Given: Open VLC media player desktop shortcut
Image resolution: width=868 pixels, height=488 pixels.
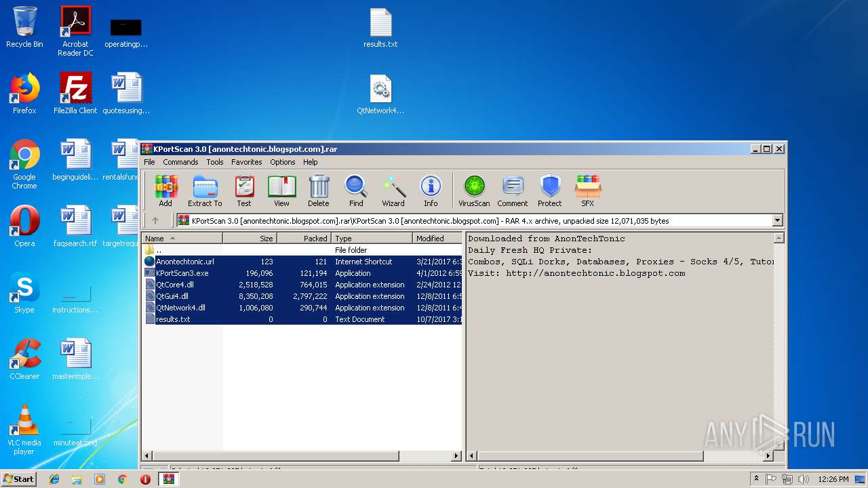Looking at the screenshot, I should [x=24, y=429].
